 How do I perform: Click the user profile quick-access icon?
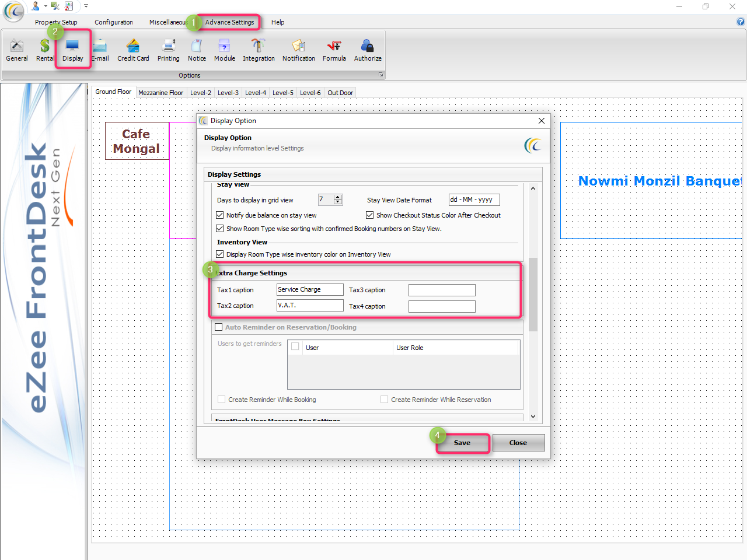click(36, 6)
